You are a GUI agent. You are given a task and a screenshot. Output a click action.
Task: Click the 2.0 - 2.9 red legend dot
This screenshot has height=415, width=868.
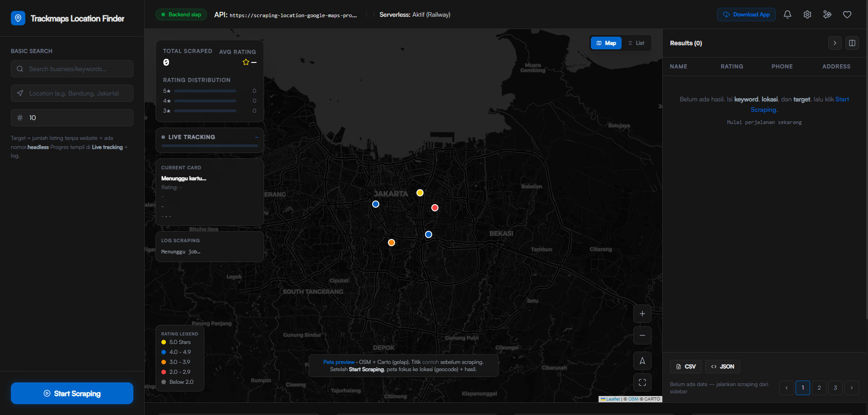tap(164, 372)
